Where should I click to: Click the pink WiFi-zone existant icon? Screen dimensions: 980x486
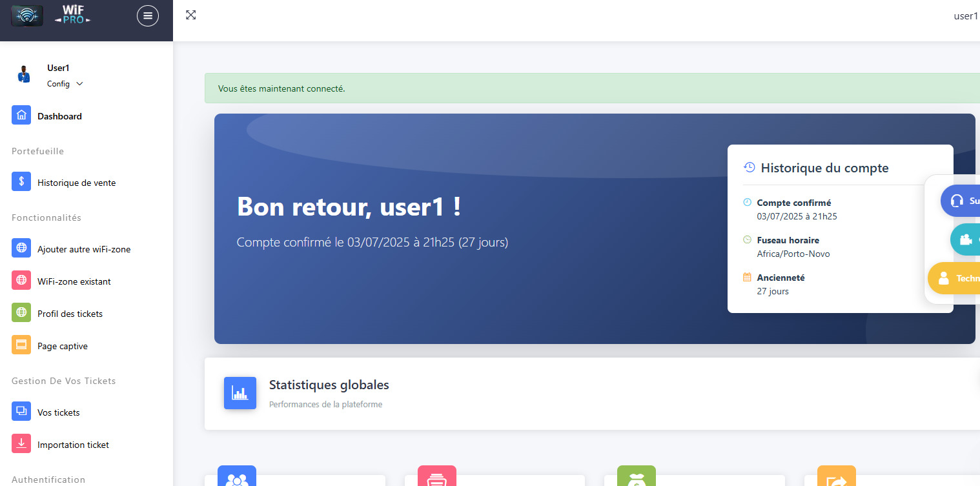21,280
